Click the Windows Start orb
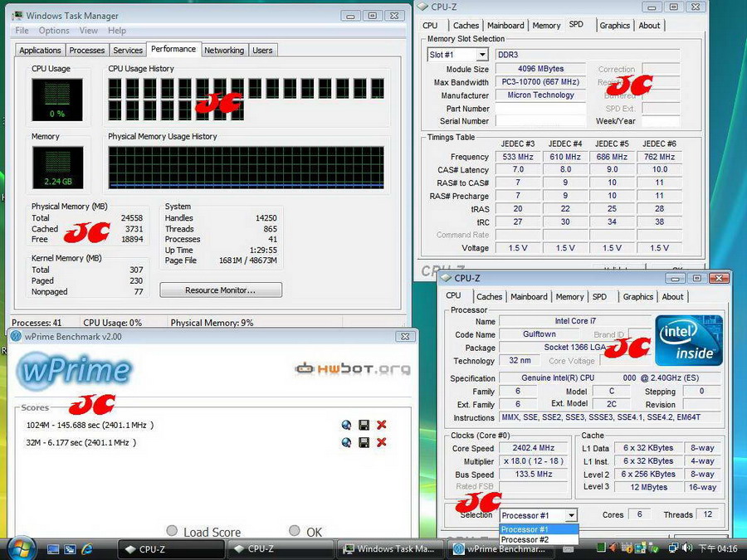The height and width of the screenshot is (560, 747). click(x=20, y=548)
